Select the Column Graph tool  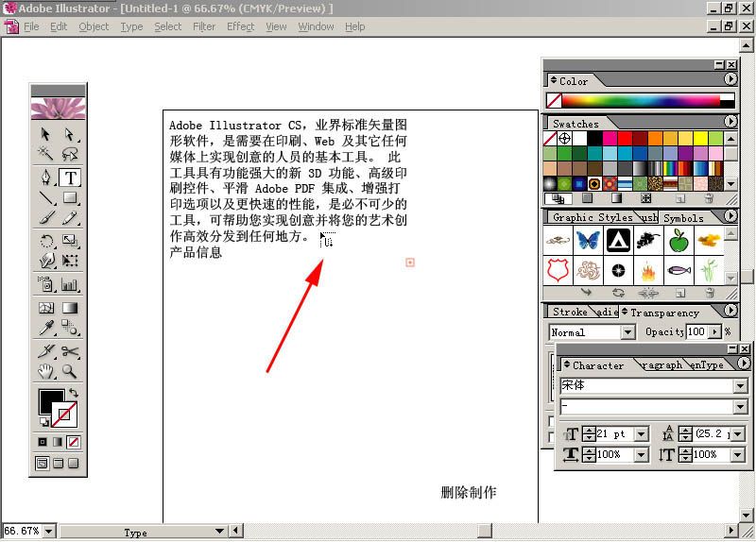[x=70, y=284]
